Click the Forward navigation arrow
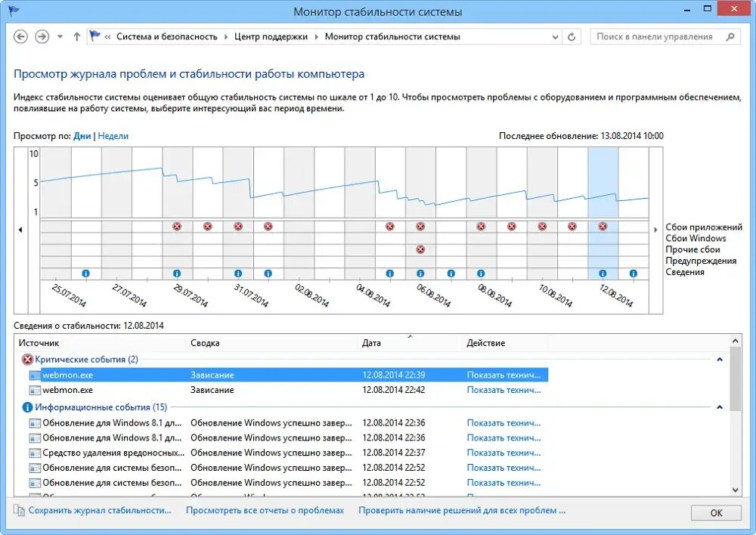 [42, 36]
